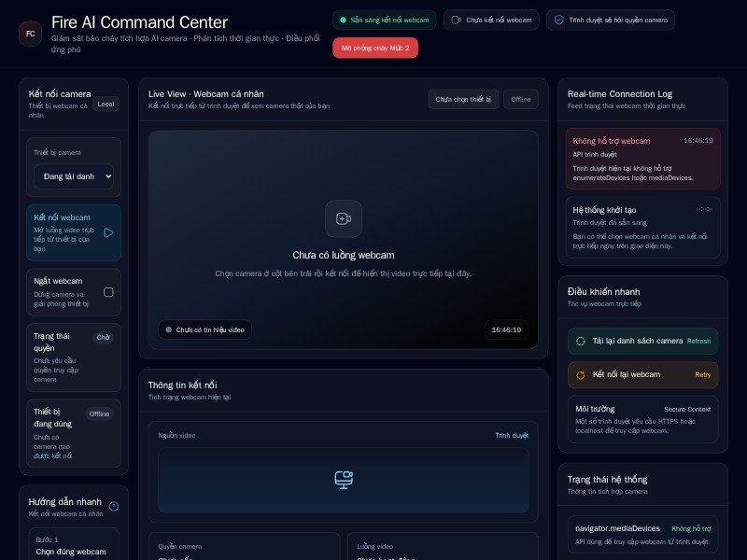747x560 pixels.
Task: Click the retry icon beside Kết nối lại webcam
Action: click(580, 375)
